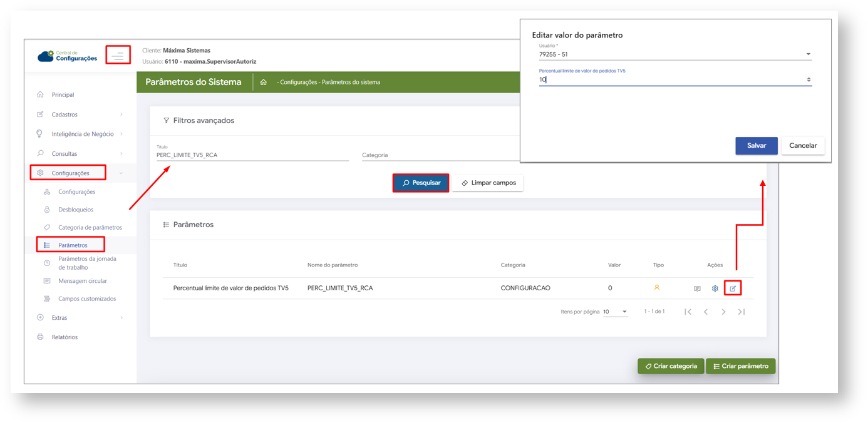Click the Título filter input field
Screen dimensions: 868x423
[x=252, y=155]
